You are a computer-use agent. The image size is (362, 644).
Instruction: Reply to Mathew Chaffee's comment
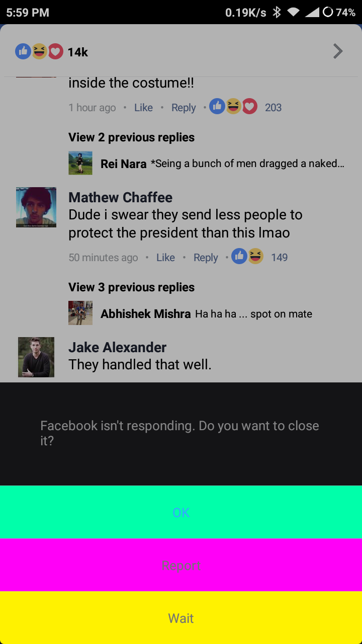pyautogui.click(x=206, y=258)
